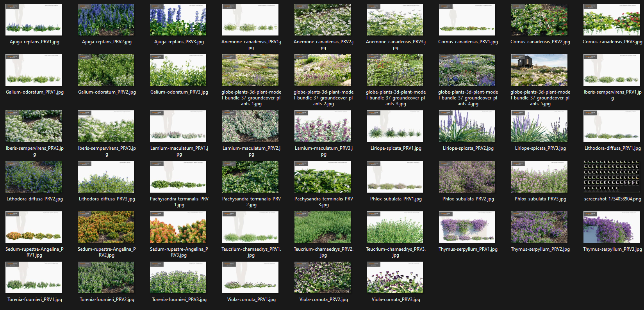This screenshot has height=310, width=644.
Task: Click Iberis-sempervirens_PRV2.jpg white flowers image
Action: click(x=34, y=126)
